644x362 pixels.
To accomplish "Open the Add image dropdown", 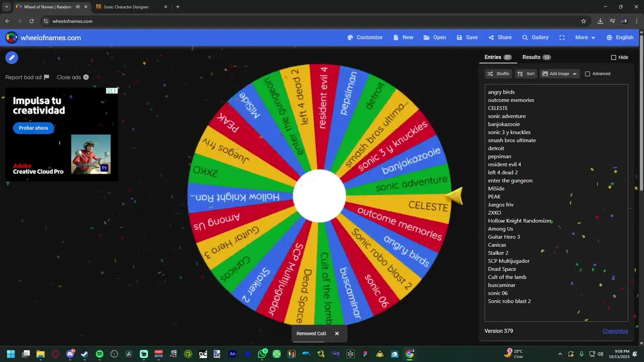I will pos(559,74).
